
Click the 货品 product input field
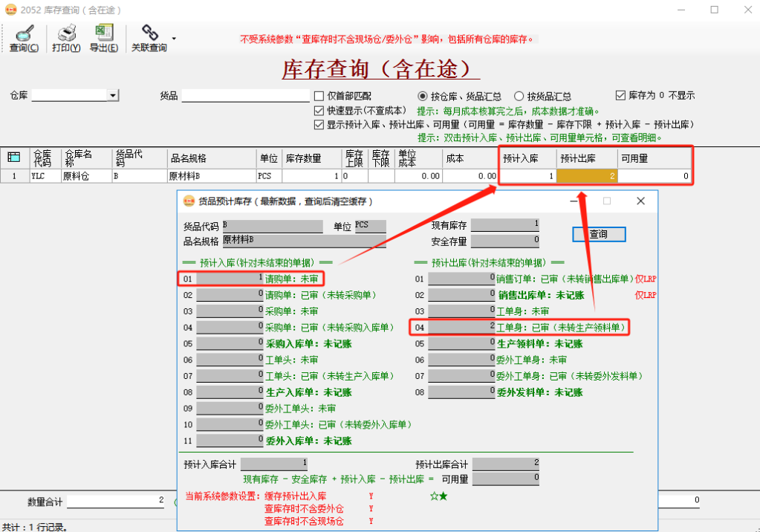pyautogui.click(x=245, y=95)
